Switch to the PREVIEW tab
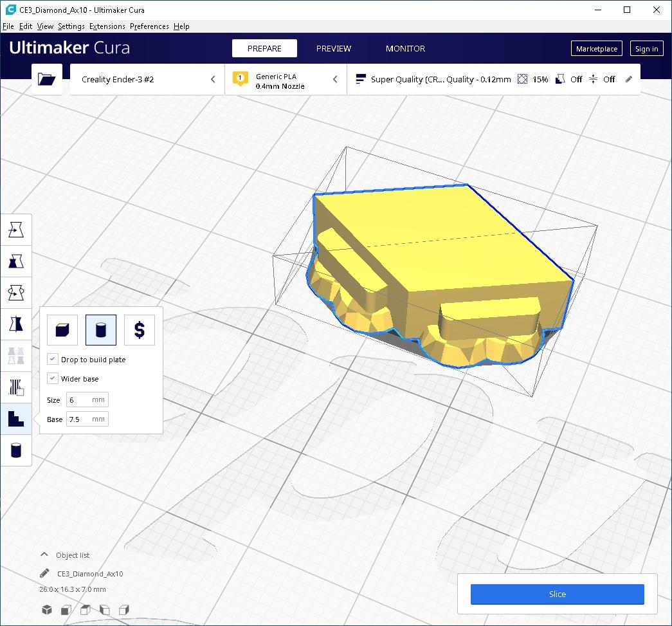Viewport: 672px width, 626px height. [x=333, y=48]
